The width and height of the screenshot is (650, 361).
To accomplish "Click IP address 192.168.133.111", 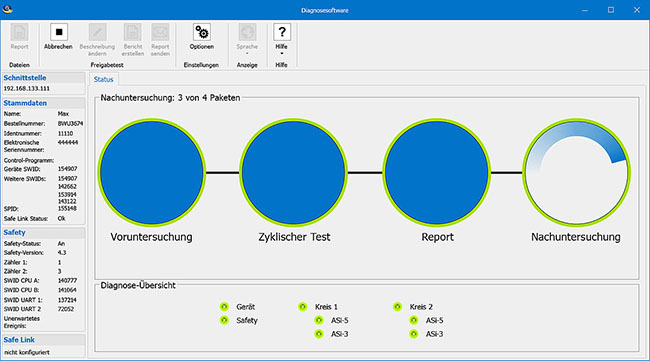I will click(x=27, y=89).
